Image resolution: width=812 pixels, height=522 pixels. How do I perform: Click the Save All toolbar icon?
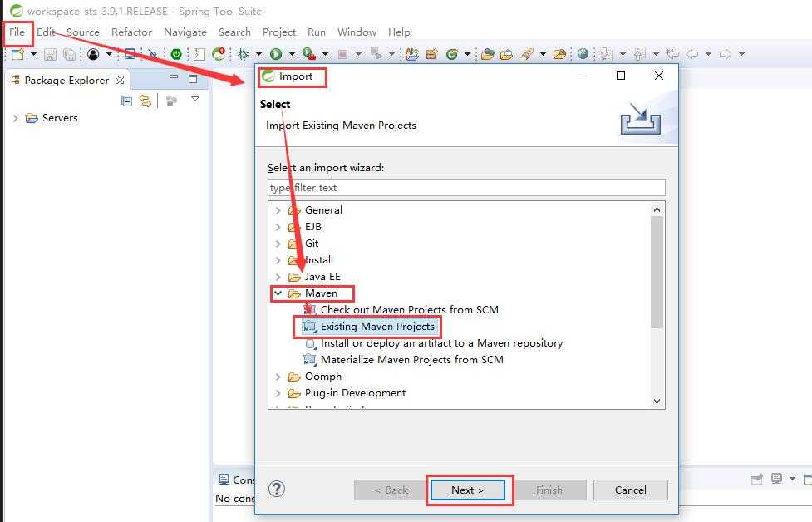coord(69,54)
